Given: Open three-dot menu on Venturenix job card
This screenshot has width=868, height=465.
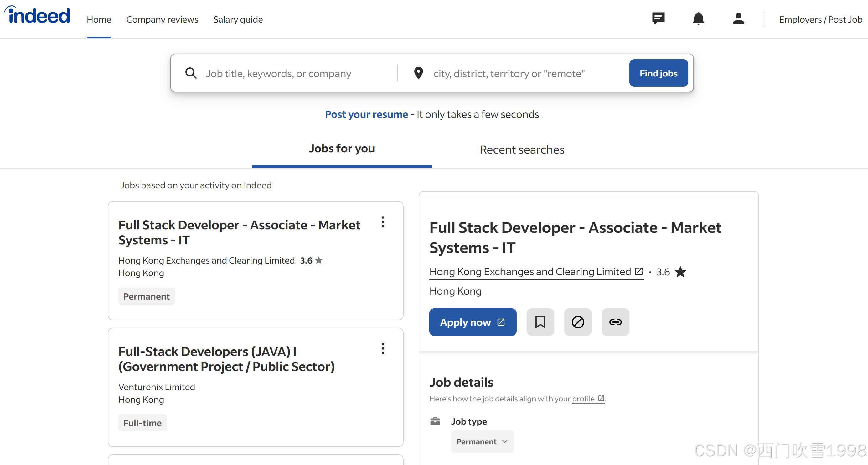Looking at the screenshot, I should tap(383, 348).
